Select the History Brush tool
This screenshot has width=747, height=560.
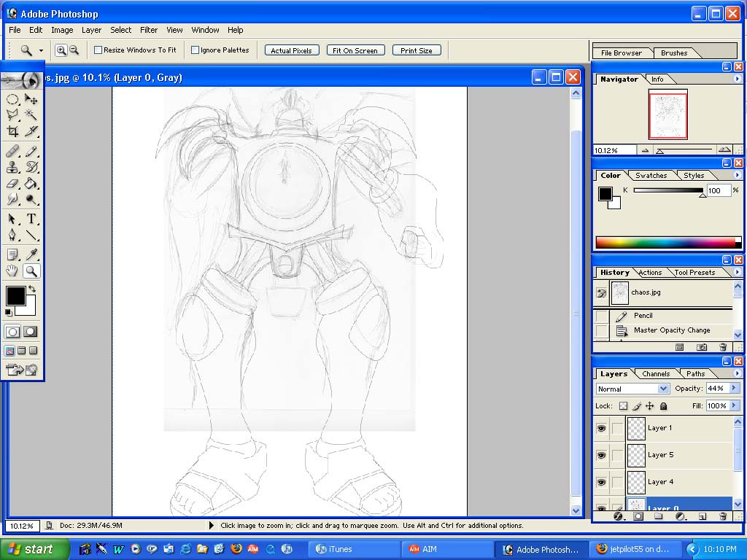31,167
